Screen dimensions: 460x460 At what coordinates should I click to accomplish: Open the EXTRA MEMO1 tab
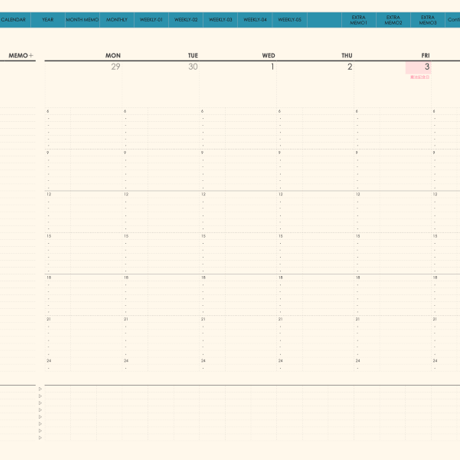[359, 20]
